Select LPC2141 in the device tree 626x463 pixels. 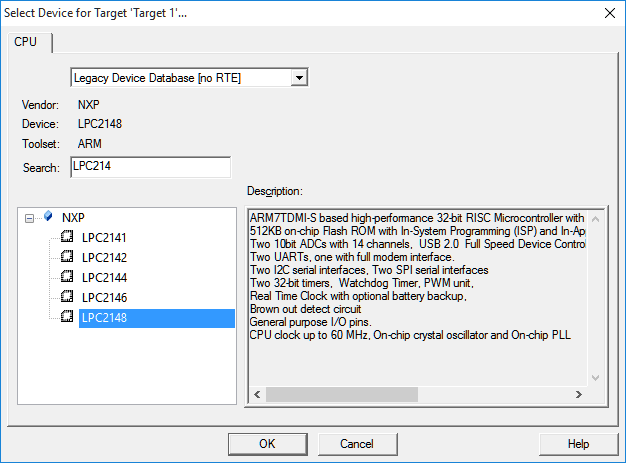[104, 238]
